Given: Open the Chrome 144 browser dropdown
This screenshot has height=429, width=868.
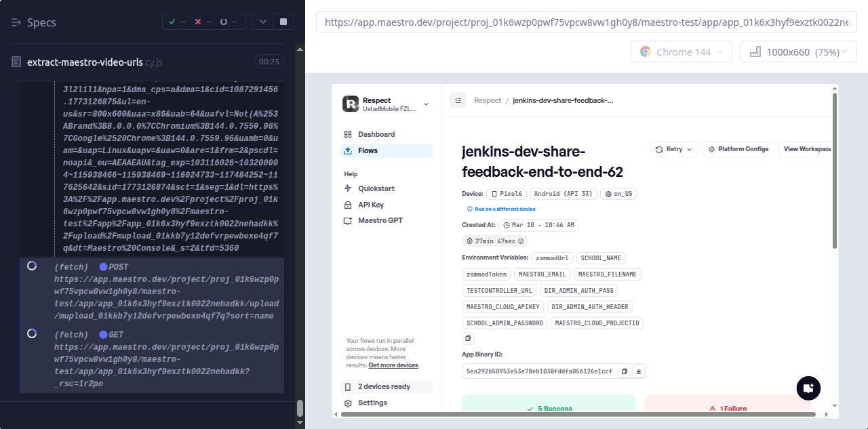Looking at the screenshot, I should tap(681, 52).
